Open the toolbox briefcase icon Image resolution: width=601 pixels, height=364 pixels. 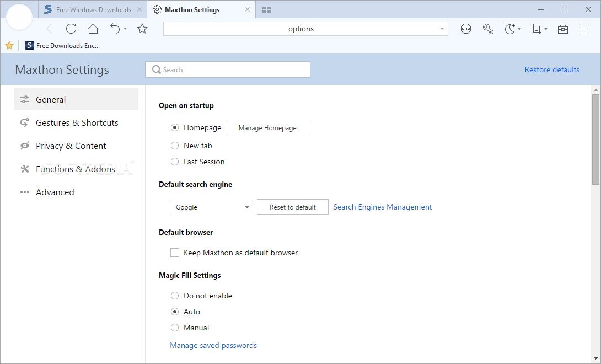pos(562,29)
